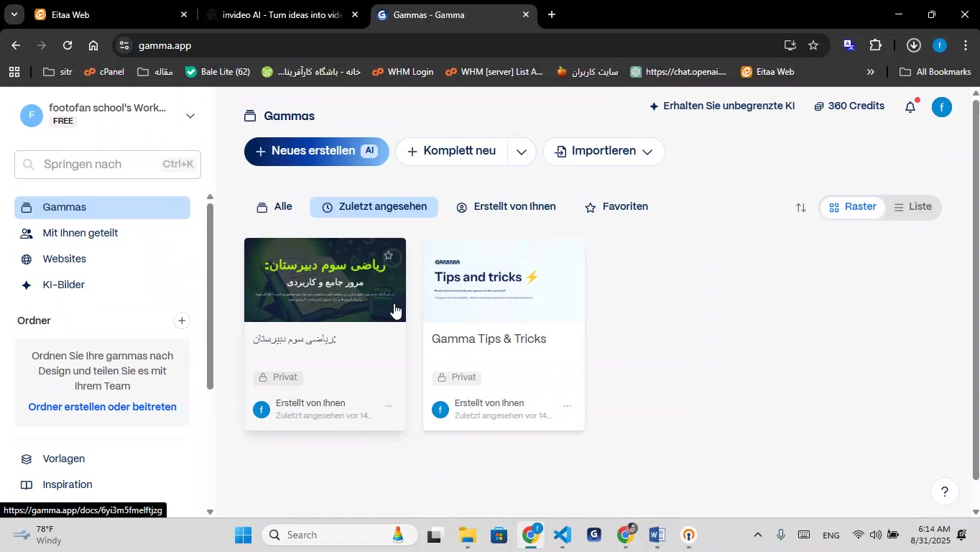Click the notifications bell icon
Image resolution: width=980 pixels, height=552 pixels.
point(910,107)
